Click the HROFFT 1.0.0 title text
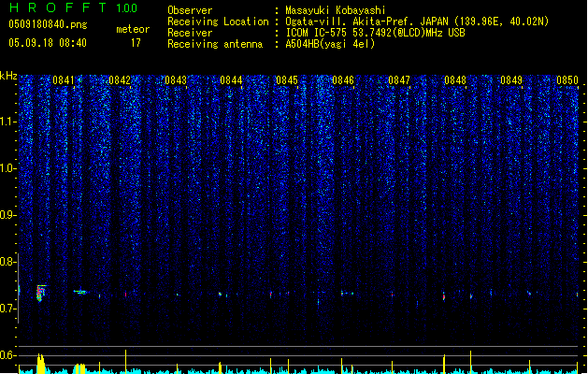 pos(73,7)
